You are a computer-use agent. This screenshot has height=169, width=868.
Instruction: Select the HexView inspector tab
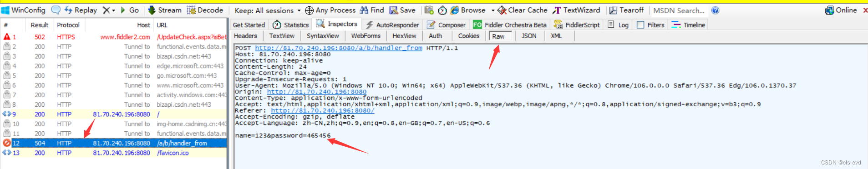pos(404,36)
